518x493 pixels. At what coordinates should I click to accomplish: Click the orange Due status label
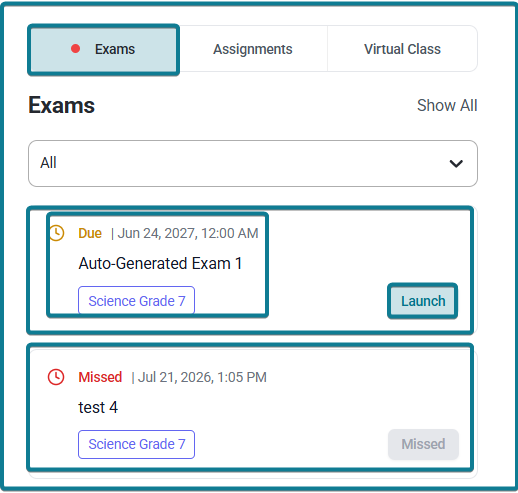[x=90, y=233]
